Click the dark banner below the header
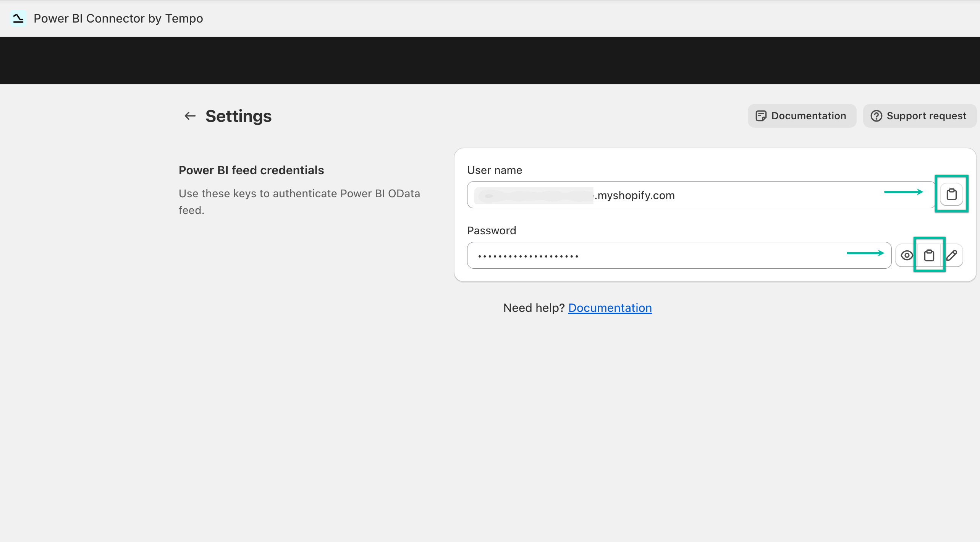 [490, 60]
